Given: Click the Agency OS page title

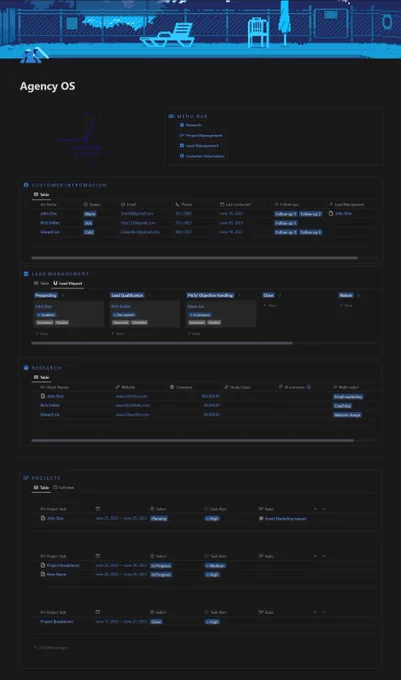Looking at the screenshot, I should pos(47,86).
